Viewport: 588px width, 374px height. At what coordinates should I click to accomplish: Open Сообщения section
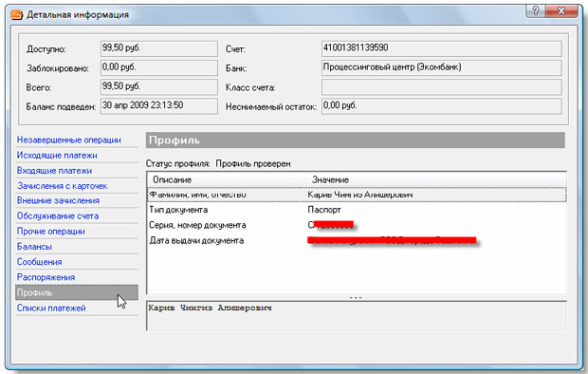[40, 262]
